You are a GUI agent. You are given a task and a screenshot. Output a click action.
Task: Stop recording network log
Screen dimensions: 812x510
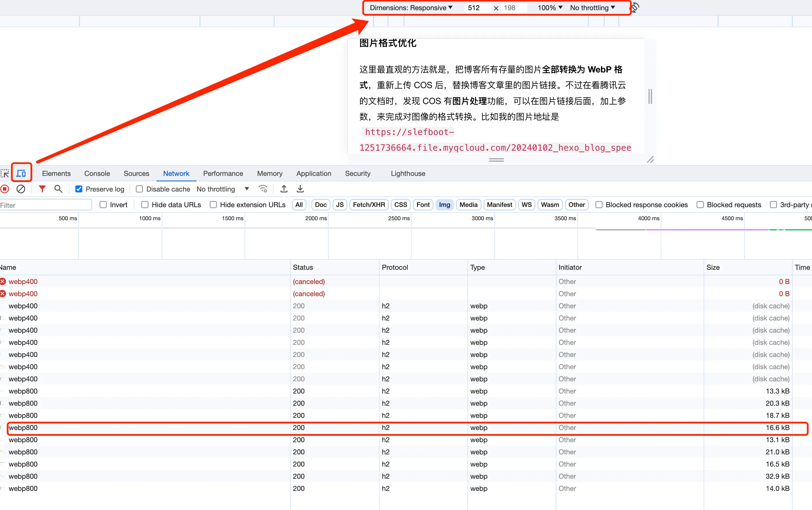pos(5,189)
